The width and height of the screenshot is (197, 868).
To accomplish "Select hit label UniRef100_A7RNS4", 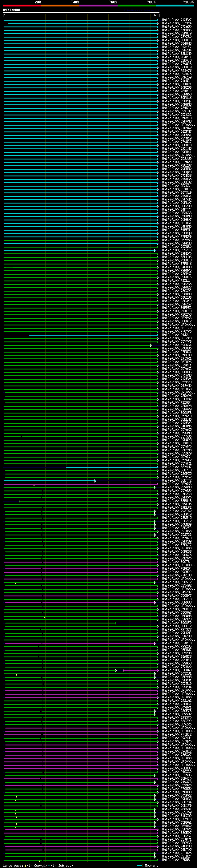I will pos(176,860).
